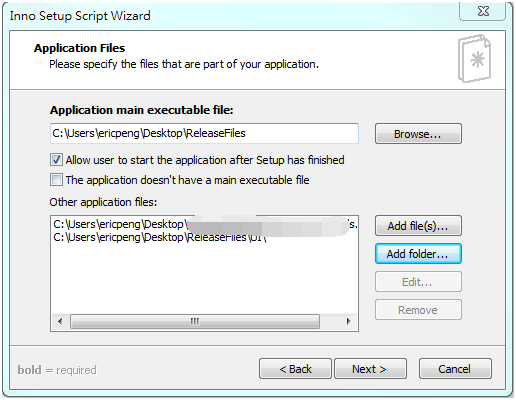Image resolution: width=516 pixels, height=400 pixels.
Task: Select the first entry in other application files
Action: pos(205,225)
